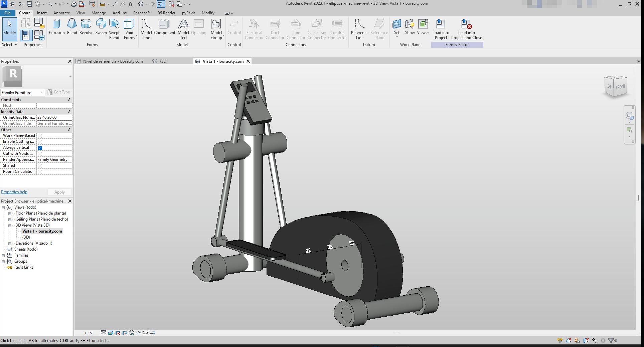Toggle the Cut with Voids checkbox

click(40, 154)
